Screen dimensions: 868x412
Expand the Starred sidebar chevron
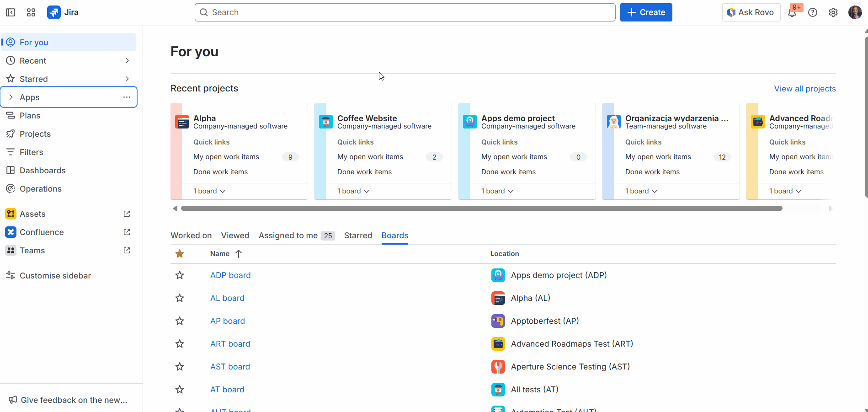click(127, 79)
